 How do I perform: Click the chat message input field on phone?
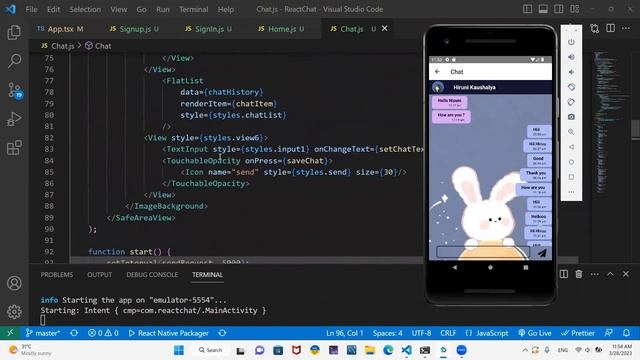click(483, 252)
